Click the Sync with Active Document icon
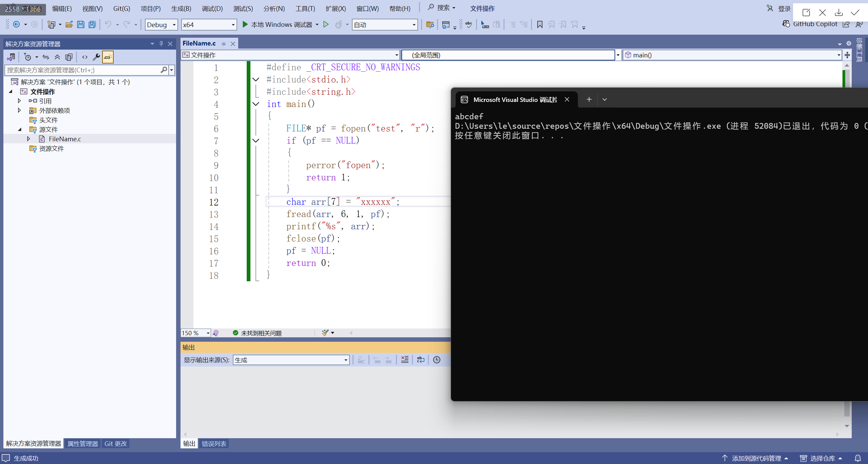This screenshot has width=868, height=464. point(46,57)
